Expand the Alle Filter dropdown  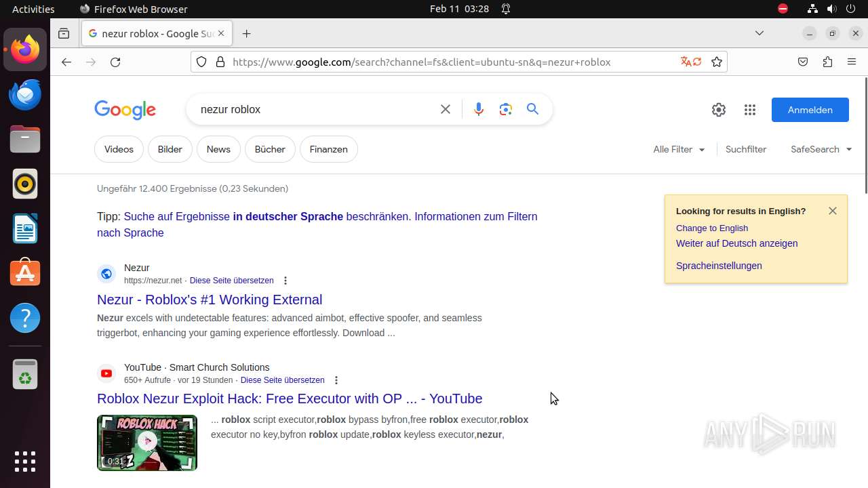click(x=679, y=149)
